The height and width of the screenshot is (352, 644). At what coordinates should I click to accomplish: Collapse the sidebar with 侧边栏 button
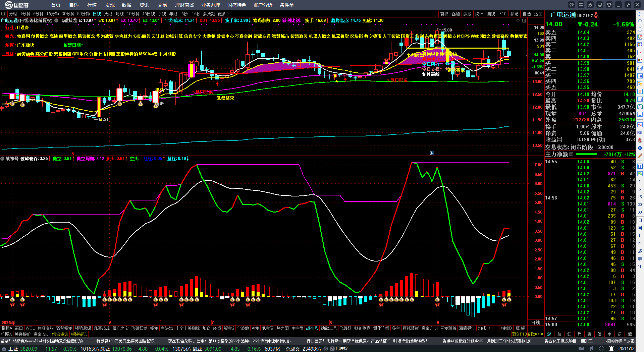pos(535,334)
